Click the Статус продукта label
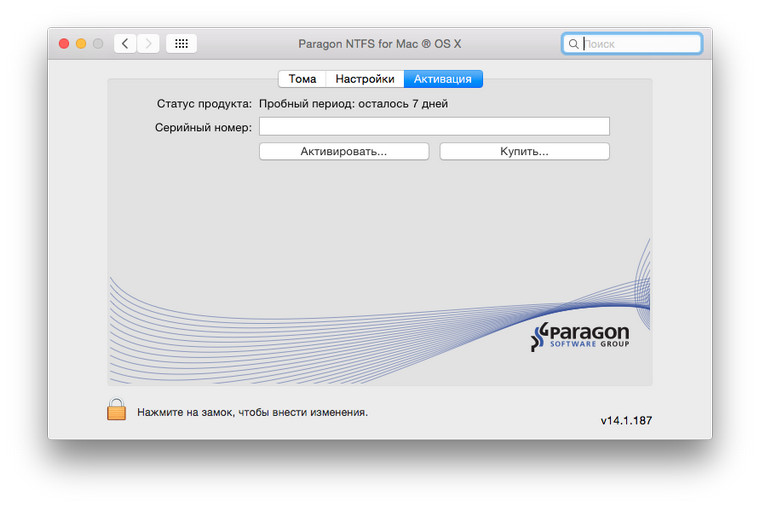 [204, 104]
